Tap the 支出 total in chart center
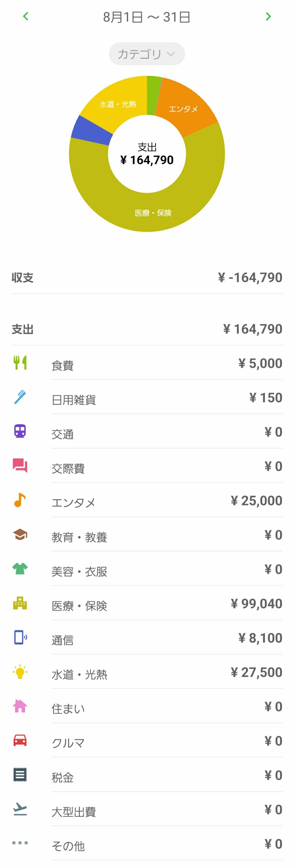 point(147,154)
